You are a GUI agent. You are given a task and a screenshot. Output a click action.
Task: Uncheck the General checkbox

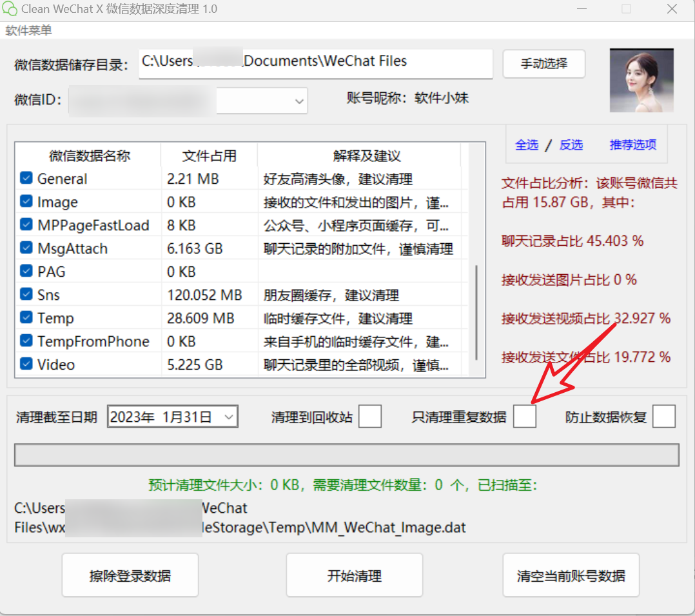[26, 178]
